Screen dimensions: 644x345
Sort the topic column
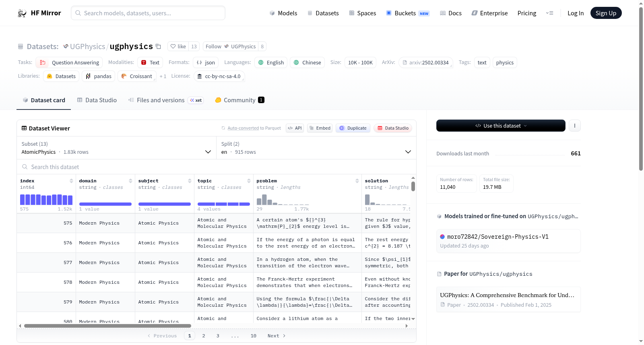249,181
